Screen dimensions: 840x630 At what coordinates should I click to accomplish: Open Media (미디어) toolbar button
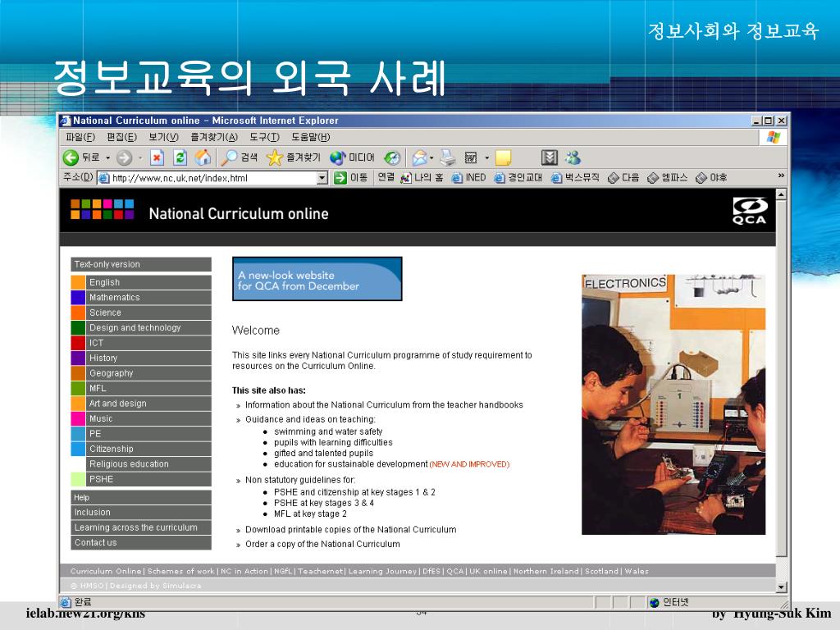point(352,157)
